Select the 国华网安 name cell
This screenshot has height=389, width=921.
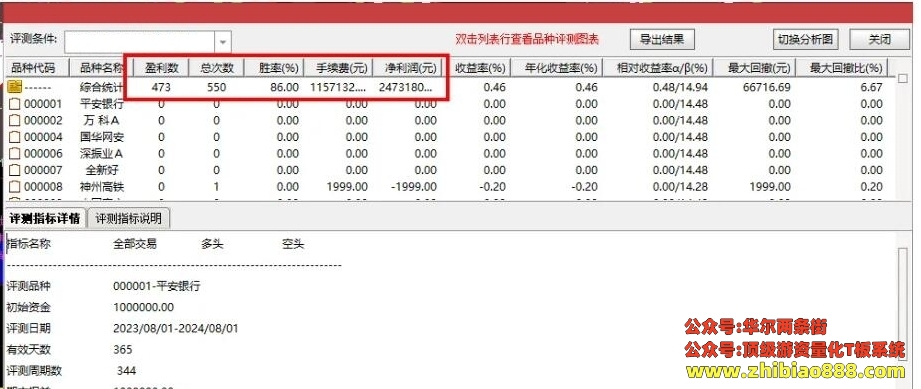(102, 138)
